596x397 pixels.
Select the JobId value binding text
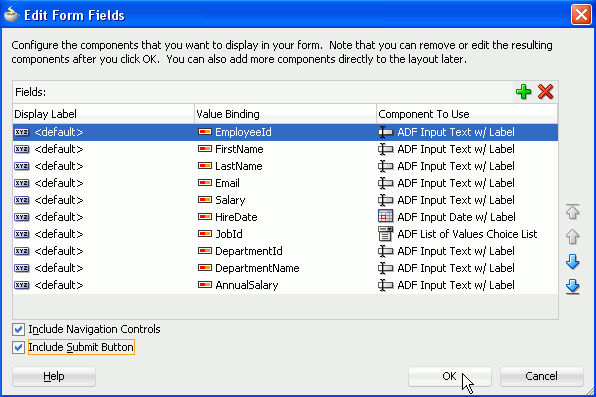click(229, 234)
